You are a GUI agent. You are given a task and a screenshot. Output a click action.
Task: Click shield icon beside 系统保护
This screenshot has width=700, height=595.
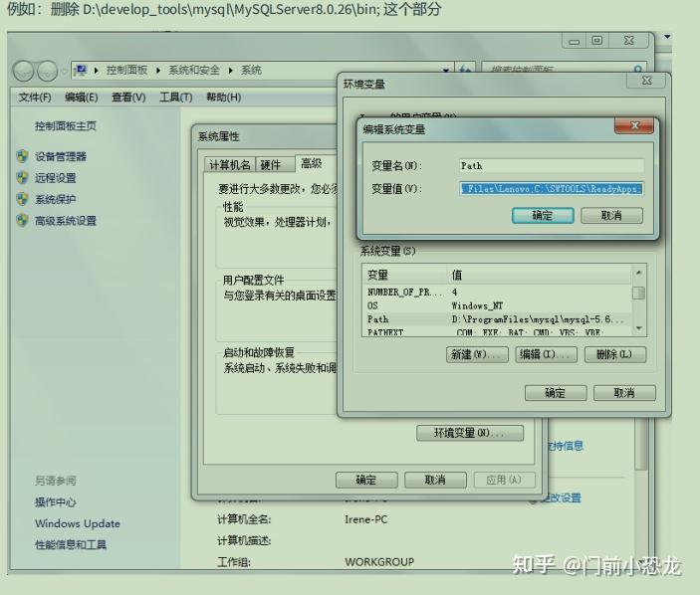22,199
